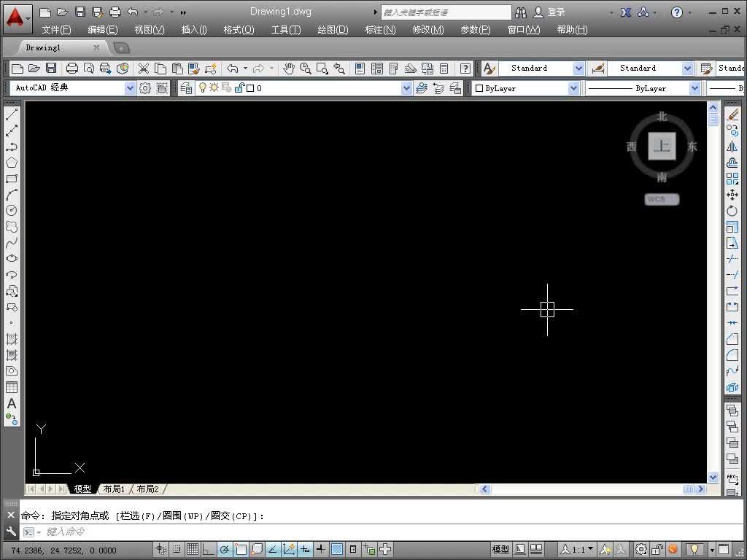Open the WCS dropdown under ViewCube
Image resolution: width=747 pixels, height=560 pixels.
[662, 200]
